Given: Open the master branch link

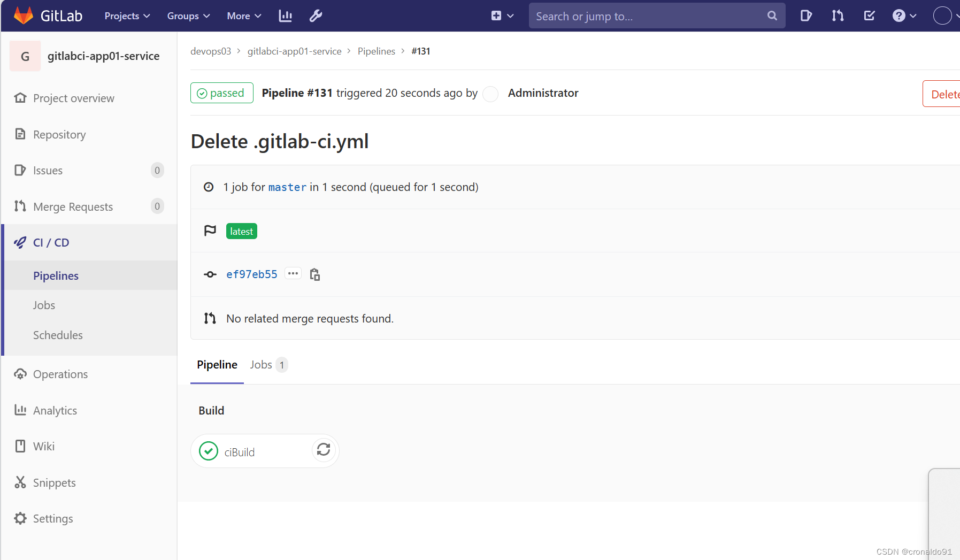Looking at the screenshot, I should [287, 187].
